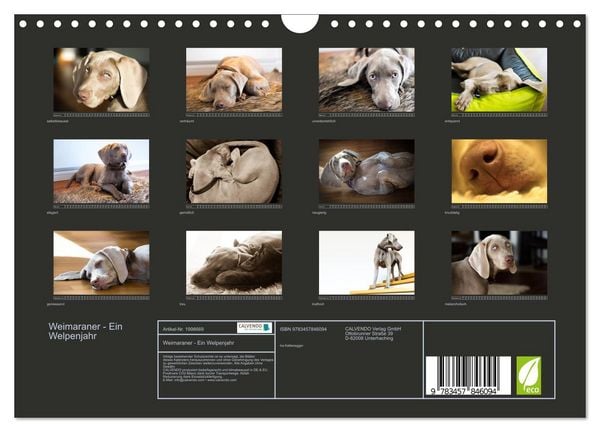Click the green eco leaf logo

pos(528,375)
